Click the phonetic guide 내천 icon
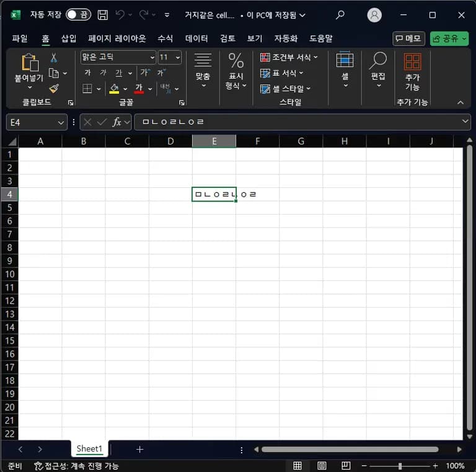Image resolution: width=476 pixels, height=472 pixels. (165, 89)
